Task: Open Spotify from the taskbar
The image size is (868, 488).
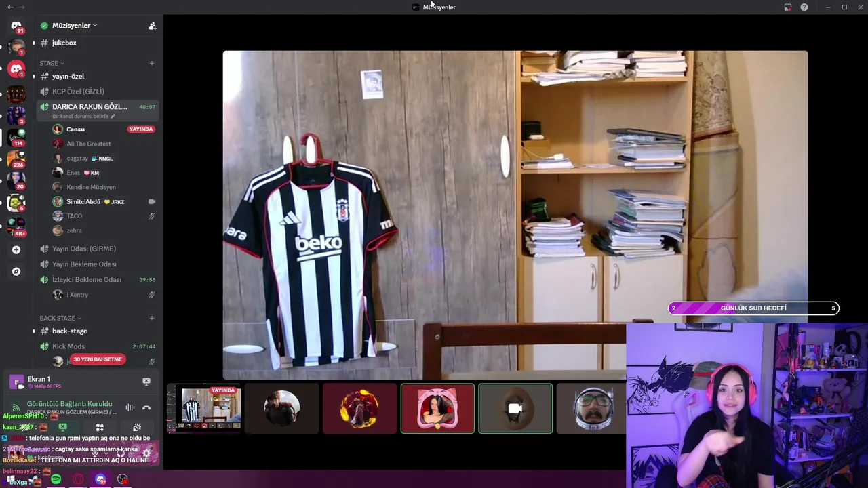Action: [x=56, y=479]
